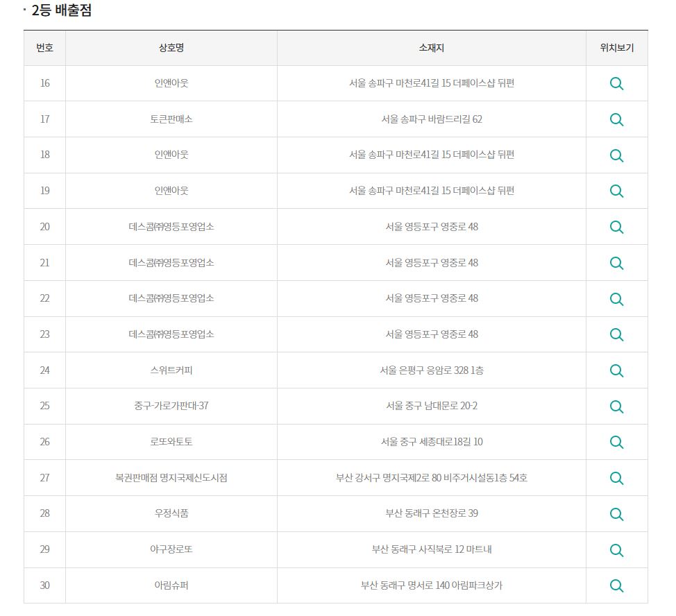This screenshot has height=616, width=676.
Task: Open location view for row 16
Action: (x=616, y=83)
